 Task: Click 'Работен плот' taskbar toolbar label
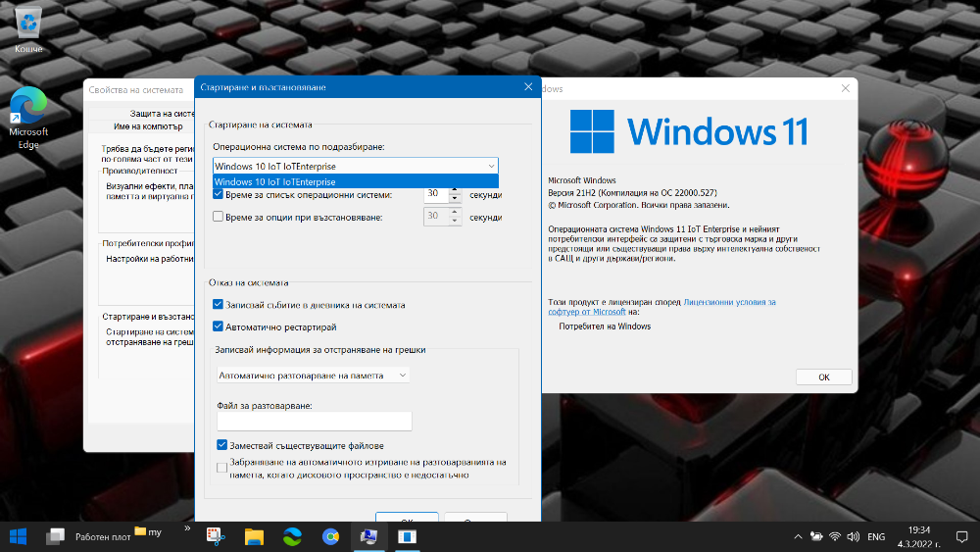[103, 536]
